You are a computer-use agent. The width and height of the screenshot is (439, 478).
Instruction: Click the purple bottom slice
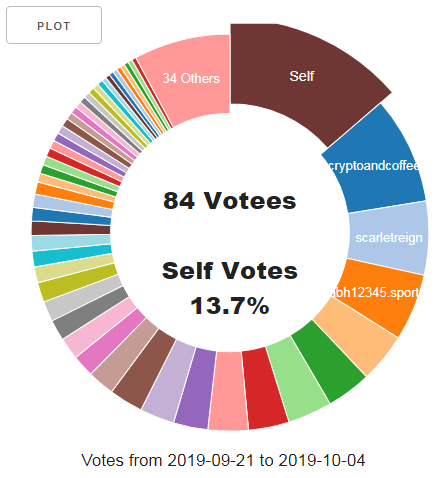point(197,387)
